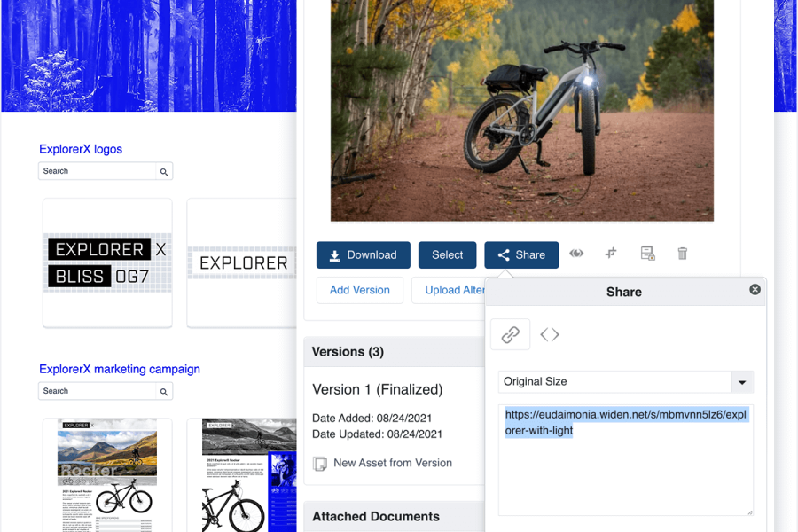Click the Select button

[447, 254]
